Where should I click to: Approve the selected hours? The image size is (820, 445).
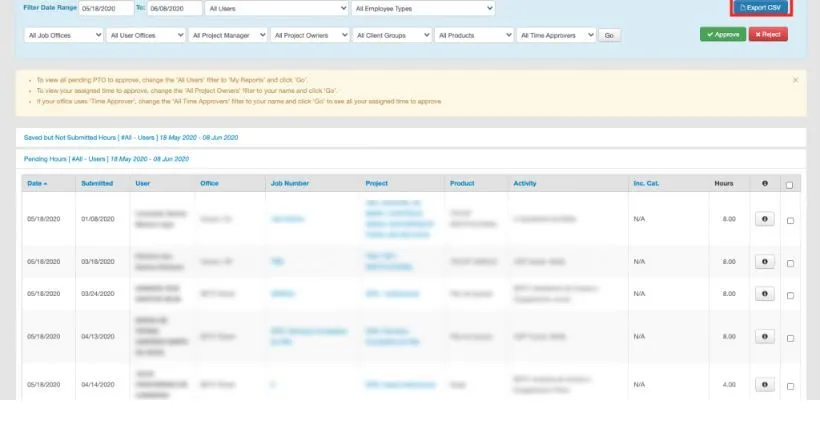(x=723, y=35)
